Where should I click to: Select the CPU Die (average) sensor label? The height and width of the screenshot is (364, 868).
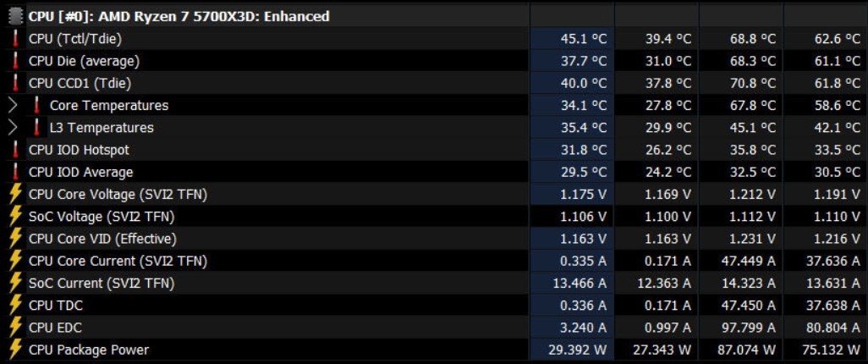(x=84, y=61)
